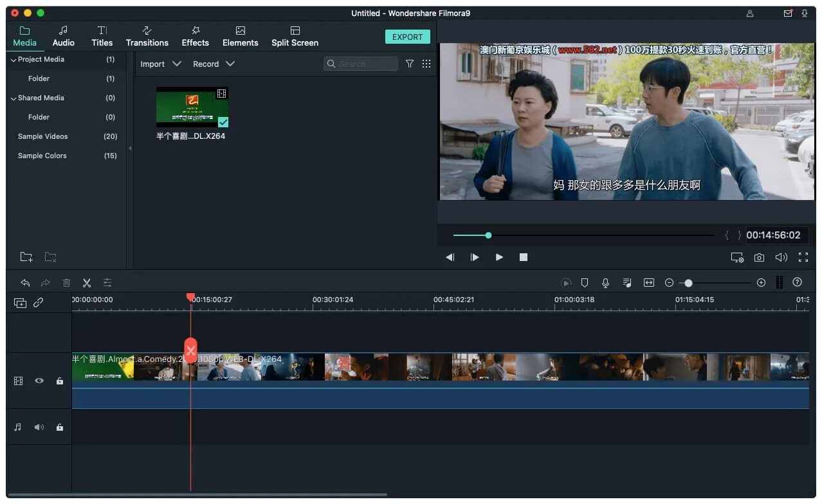822x504 pixels.
Task: Zoom out timeline with minus icon
Action: [x=669, y=282]
